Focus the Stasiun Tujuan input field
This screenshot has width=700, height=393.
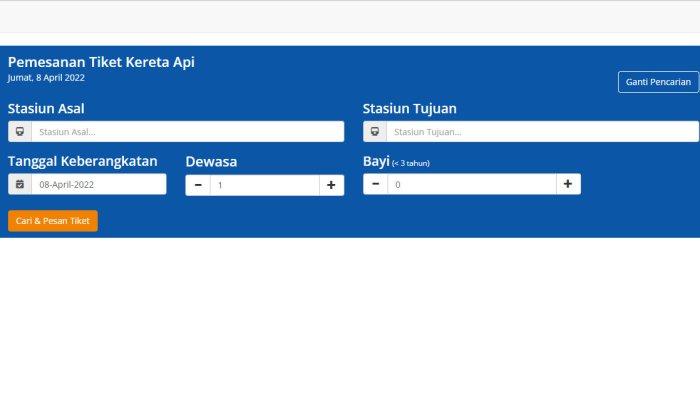tap(542, 132)
